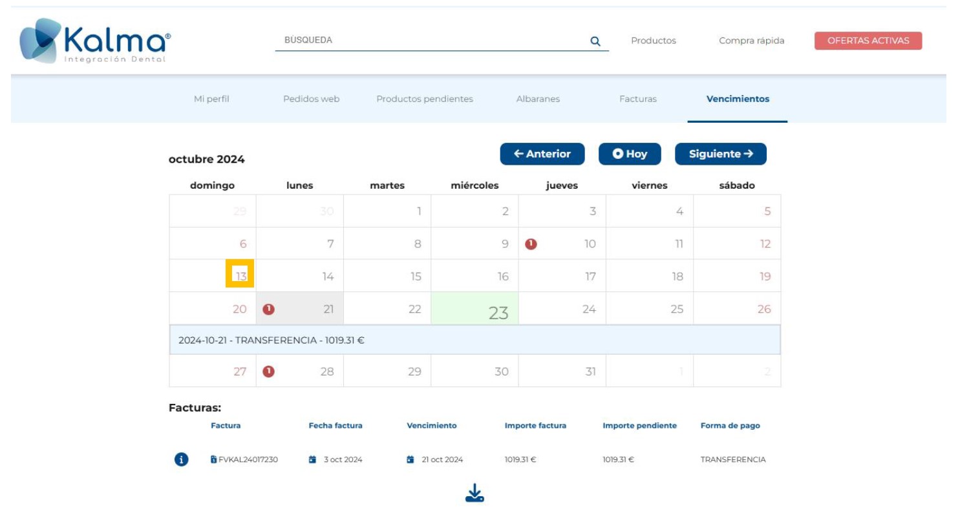Click invoice number FVKAL24017230
Image resolution: width=980 pixels, height=524 pixels.
(248, 459)
